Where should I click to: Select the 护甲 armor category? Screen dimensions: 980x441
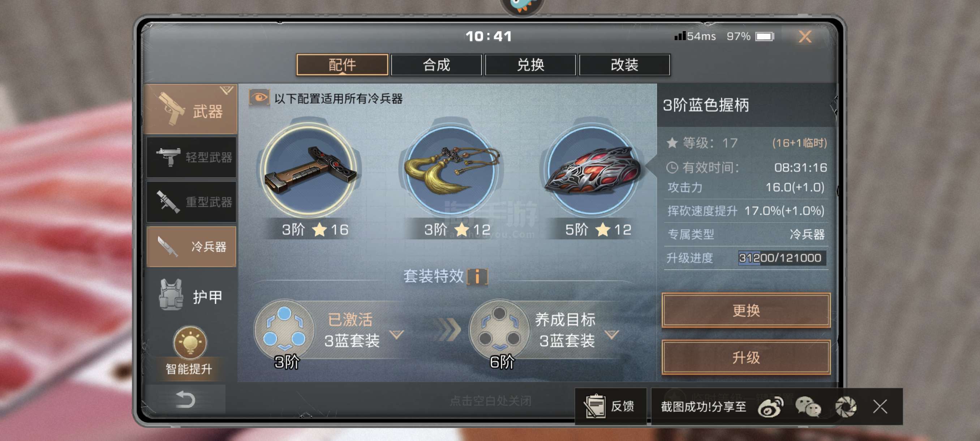[x=190, y=296]
